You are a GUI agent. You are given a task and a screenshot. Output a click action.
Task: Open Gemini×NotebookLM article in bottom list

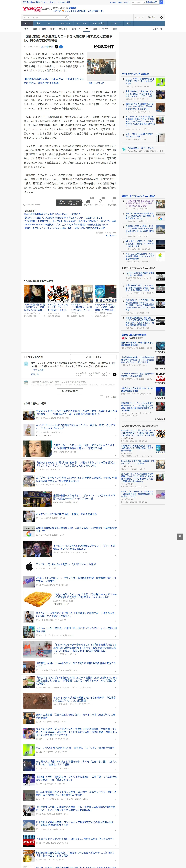(x=76, y=529)
